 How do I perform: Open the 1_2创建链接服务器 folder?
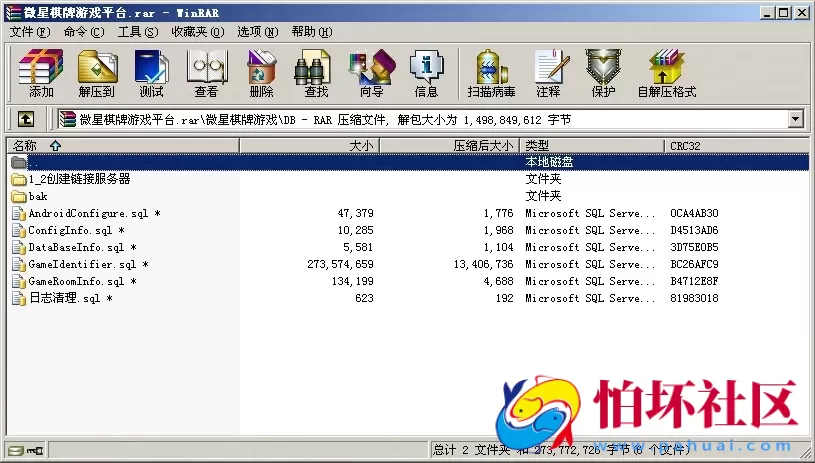click(x=79, y=179)
